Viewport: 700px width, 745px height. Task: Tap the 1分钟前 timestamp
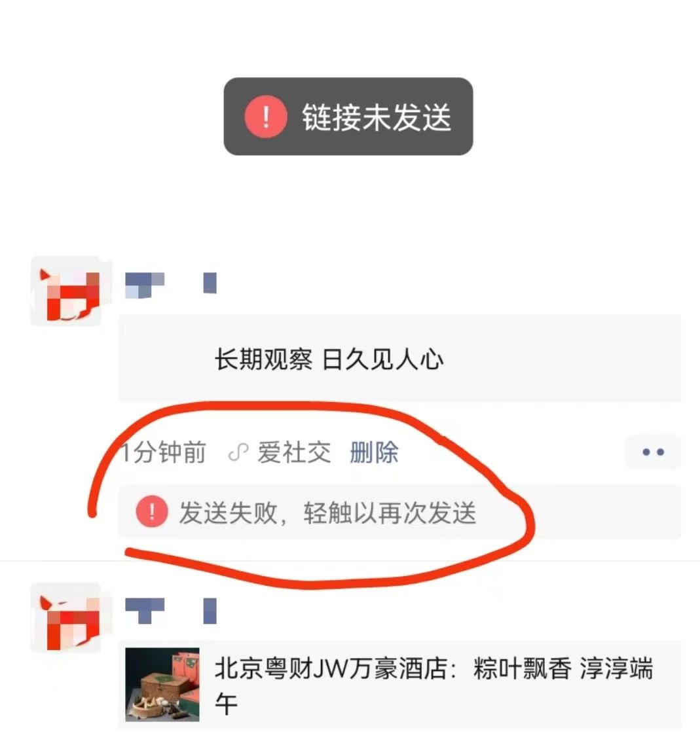164,452
